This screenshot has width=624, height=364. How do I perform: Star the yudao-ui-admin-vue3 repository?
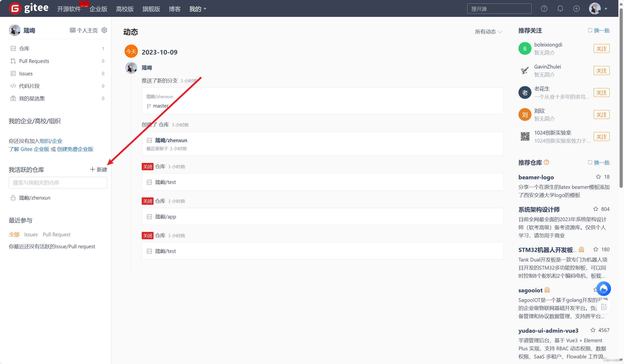click(593, 330)
